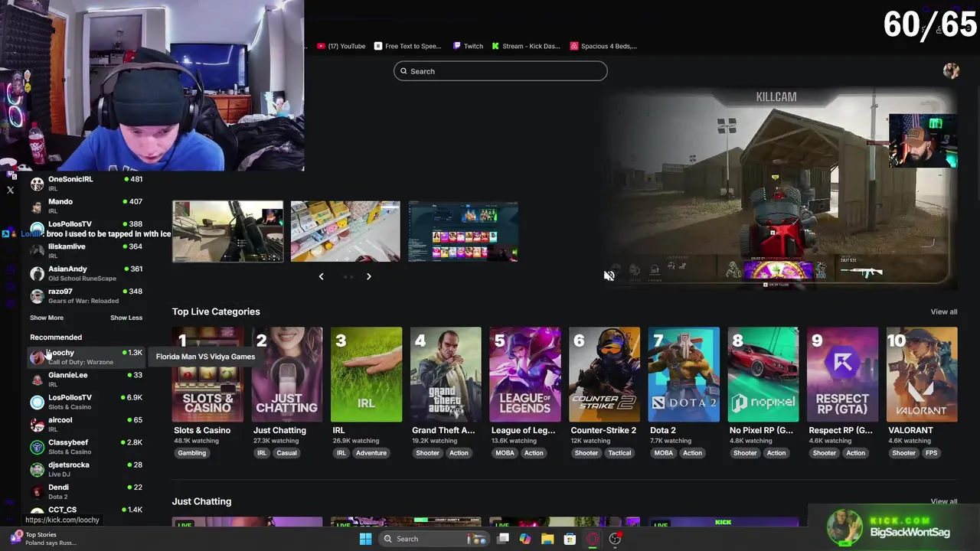Screen dimensions: 980x551
Task: Open the Free Text to Speech bookmark
Action: pos(408,46)
